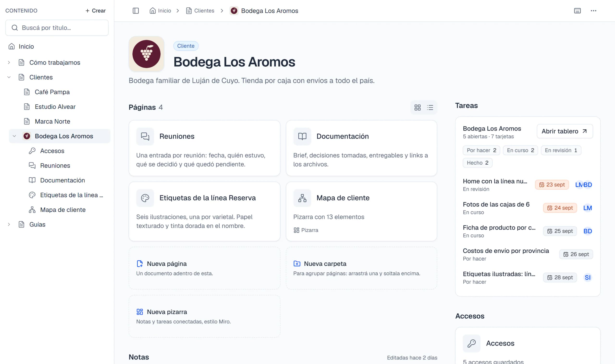Filter tasks by En revisión chip
Screen dimensions: 615x364
(x=561, y=150)
